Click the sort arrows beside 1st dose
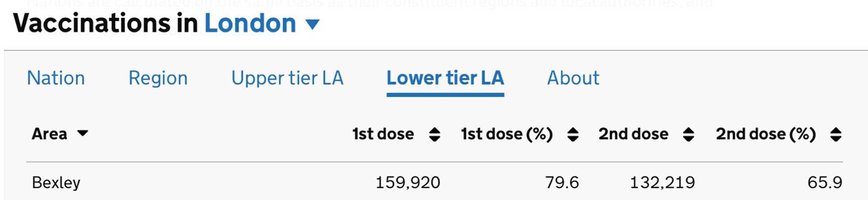868x200 pixels. (x=434, y=134)
